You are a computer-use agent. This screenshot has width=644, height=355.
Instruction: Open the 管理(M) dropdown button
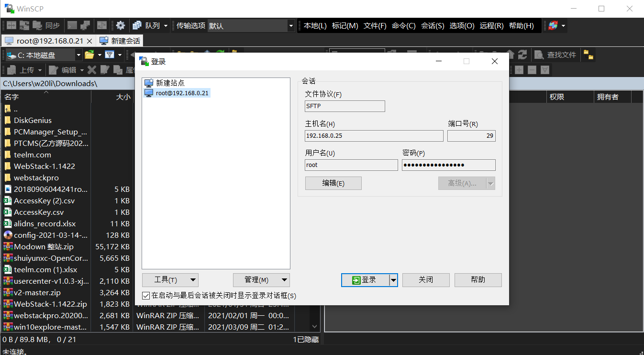coord(261,280)
